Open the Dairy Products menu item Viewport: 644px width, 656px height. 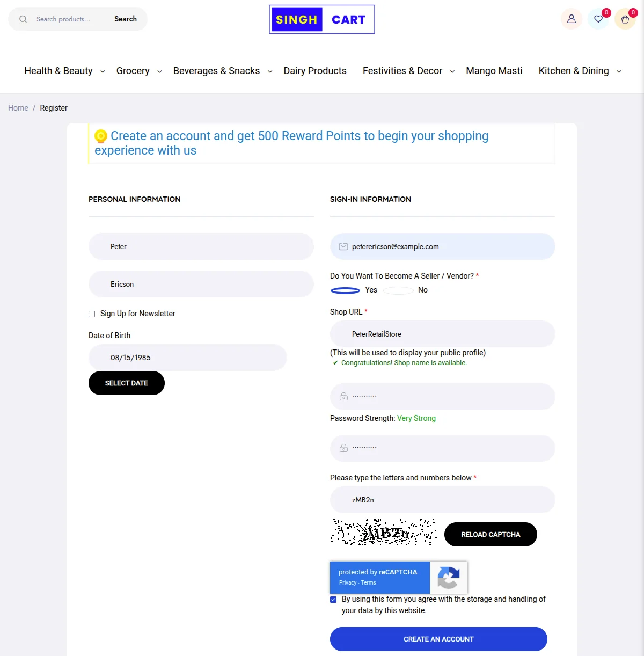(x=315, y=70)
